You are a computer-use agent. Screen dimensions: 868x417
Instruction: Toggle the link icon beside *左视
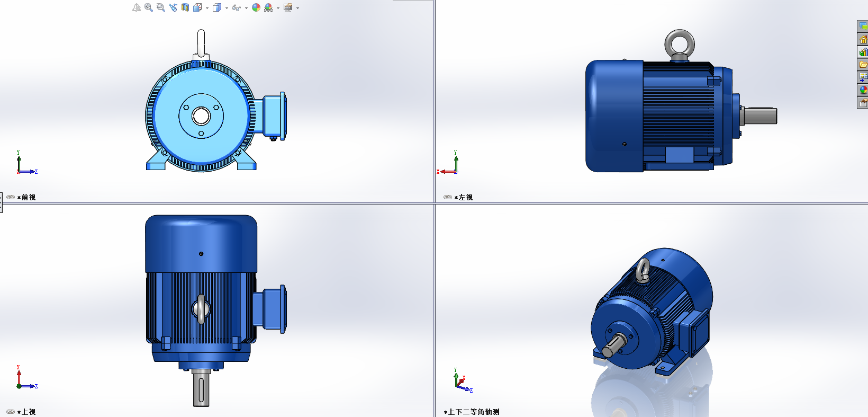pos(448,197)
